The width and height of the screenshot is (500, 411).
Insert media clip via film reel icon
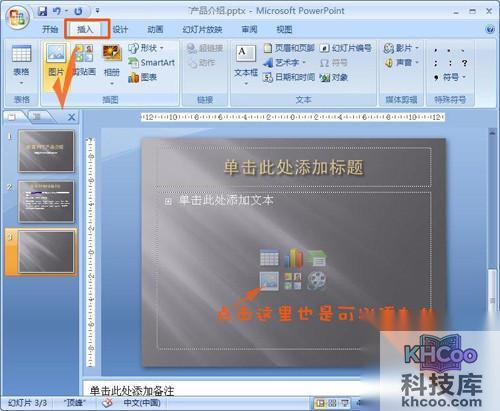pyautogui.click(x=317, y=281)
